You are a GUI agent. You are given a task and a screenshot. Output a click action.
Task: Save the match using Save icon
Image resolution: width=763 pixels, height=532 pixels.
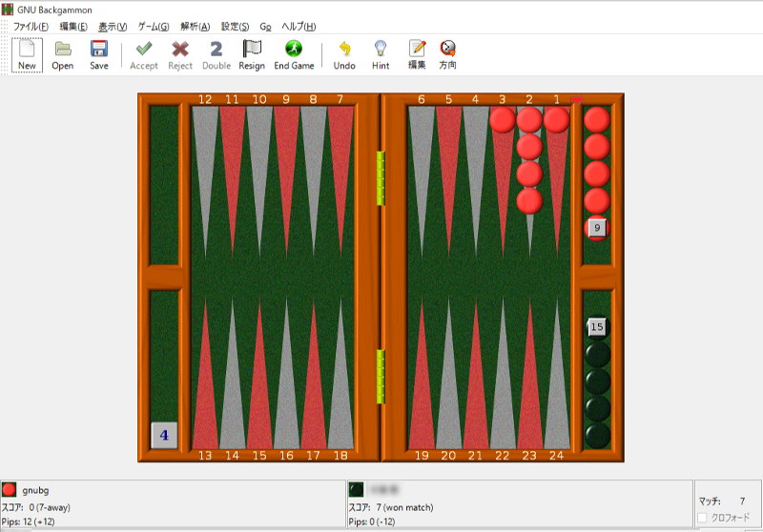[x=99, y=54]
